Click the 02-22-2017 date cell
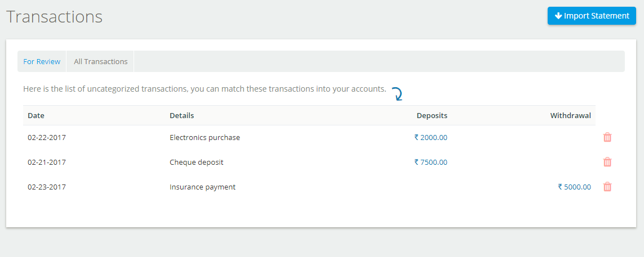Screen dimensions: 644x257 click(x=47, y=138)
